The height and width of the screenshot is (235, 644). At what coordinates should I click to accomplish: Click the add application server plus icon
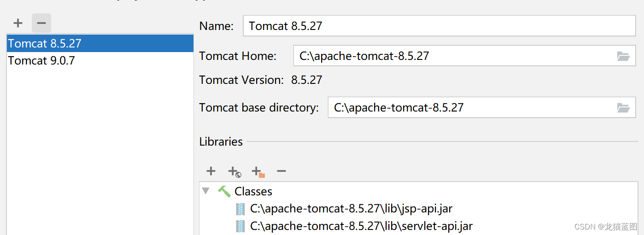18,23
